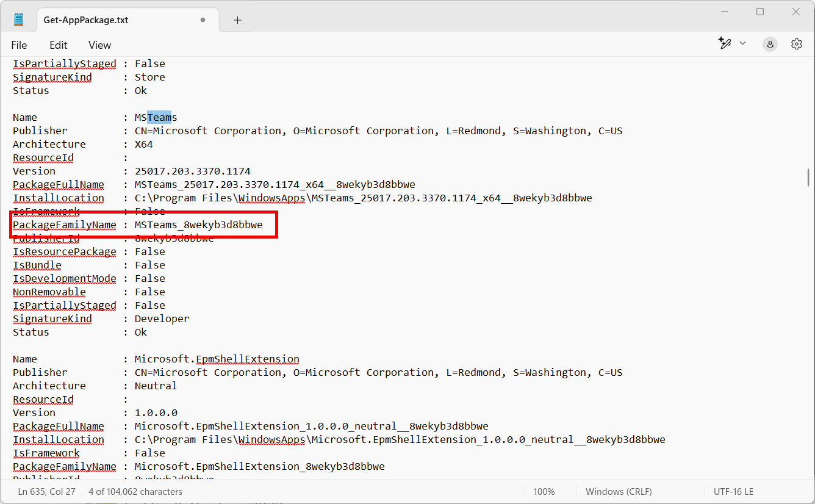Open Notepad settings gear
This screenshot has height=504, width=815.
[796, 44]
